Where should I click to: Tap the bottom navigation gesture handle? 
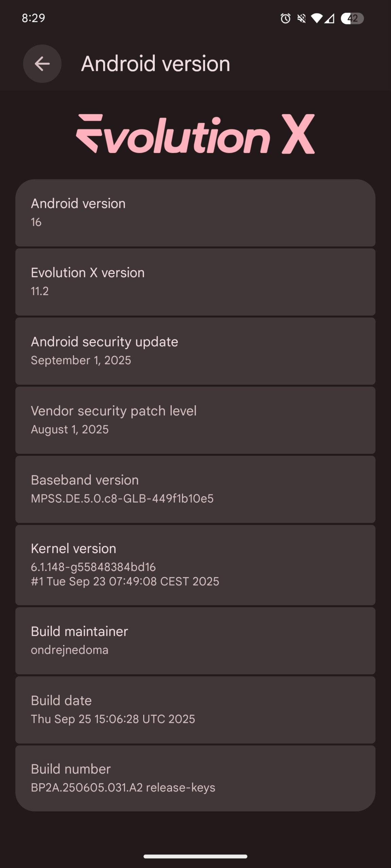click(195, 856)
